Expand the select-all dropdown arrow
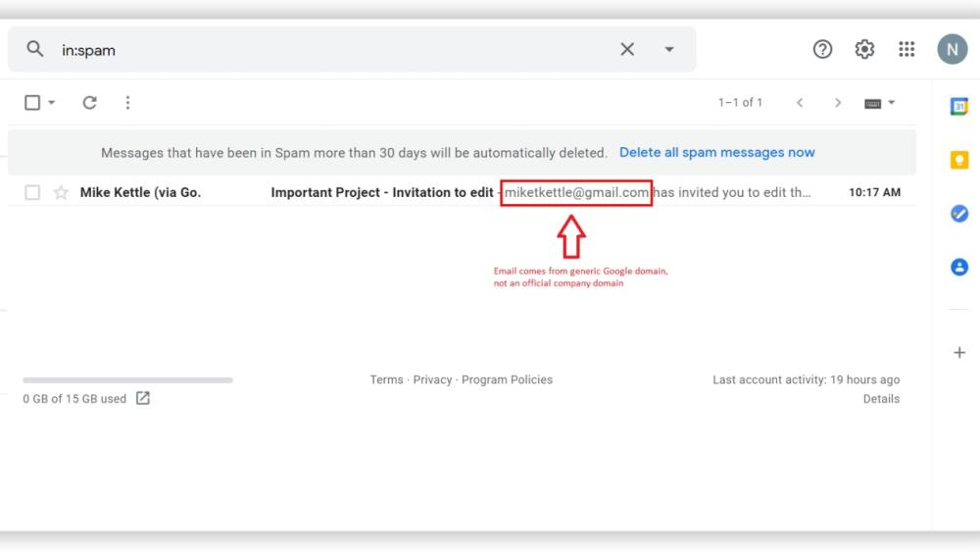Viewport: 980px width, 552px height. click(52, 103)
